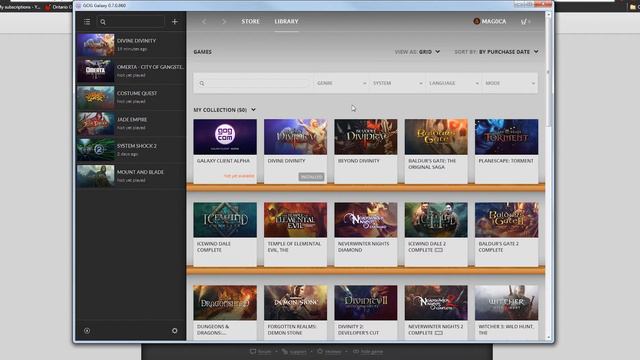Open the Neverwinter Nights 2 Complete cover
640x360 pixels.
click(436, 302)
